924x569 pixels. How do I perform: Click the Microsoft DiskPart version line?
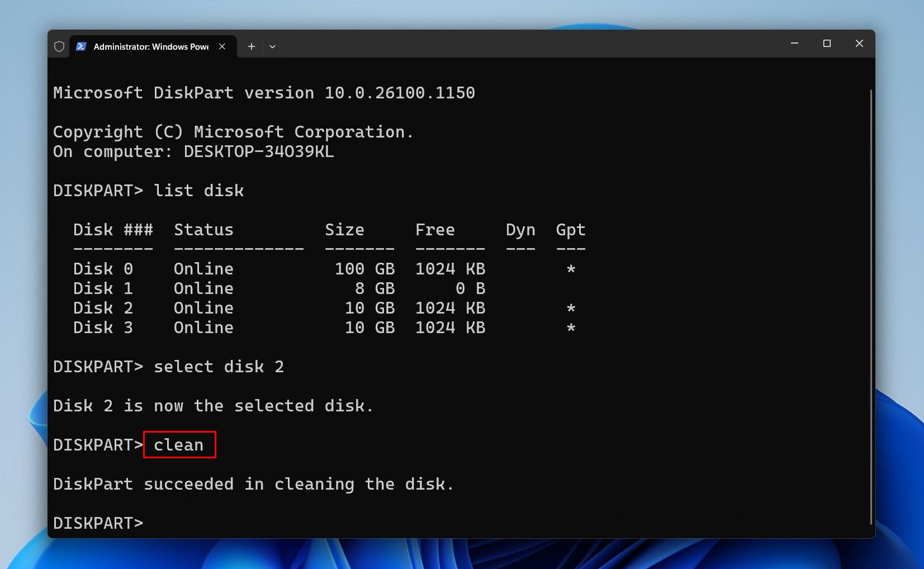pyautogui.click(x=264, y=93)
